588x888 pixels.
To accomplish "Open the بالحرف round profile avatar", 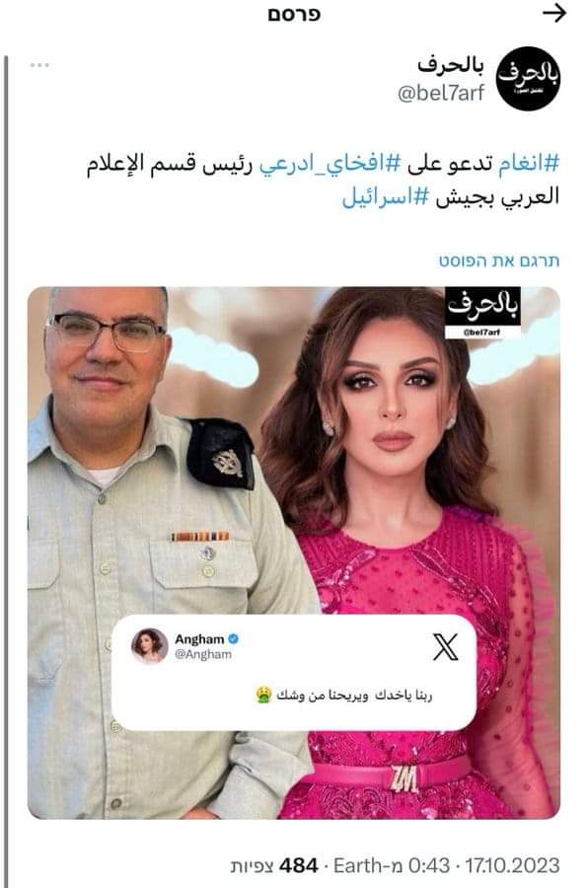I will [528, 78].
